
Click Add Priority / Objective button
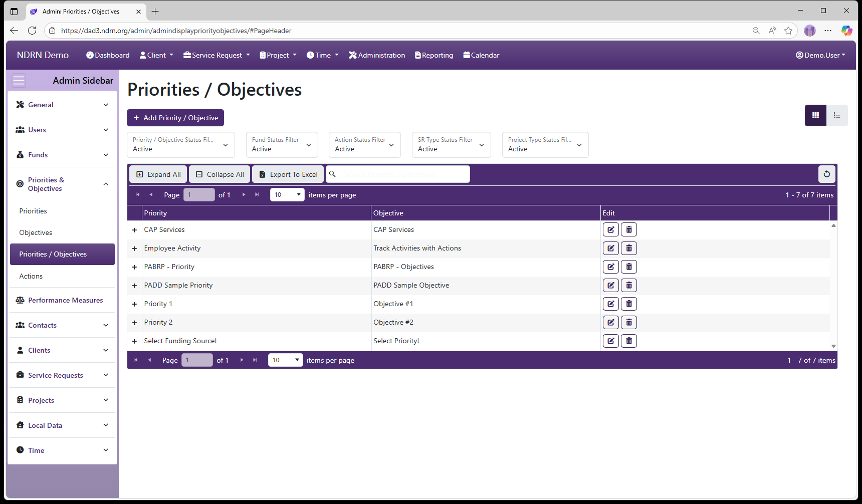point(175,118)
